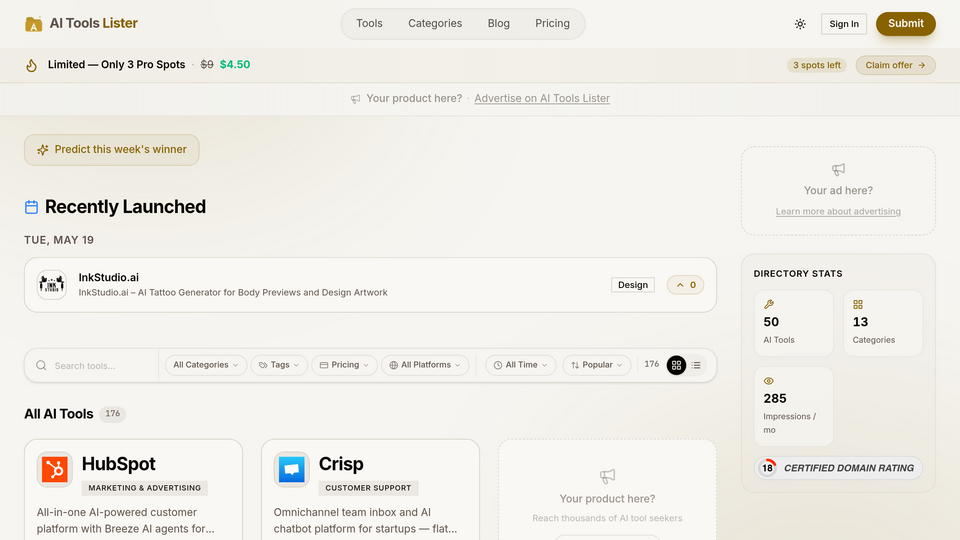Click the eye icon above 285 Impressions

pyautogui.click(x=769, y=381)
